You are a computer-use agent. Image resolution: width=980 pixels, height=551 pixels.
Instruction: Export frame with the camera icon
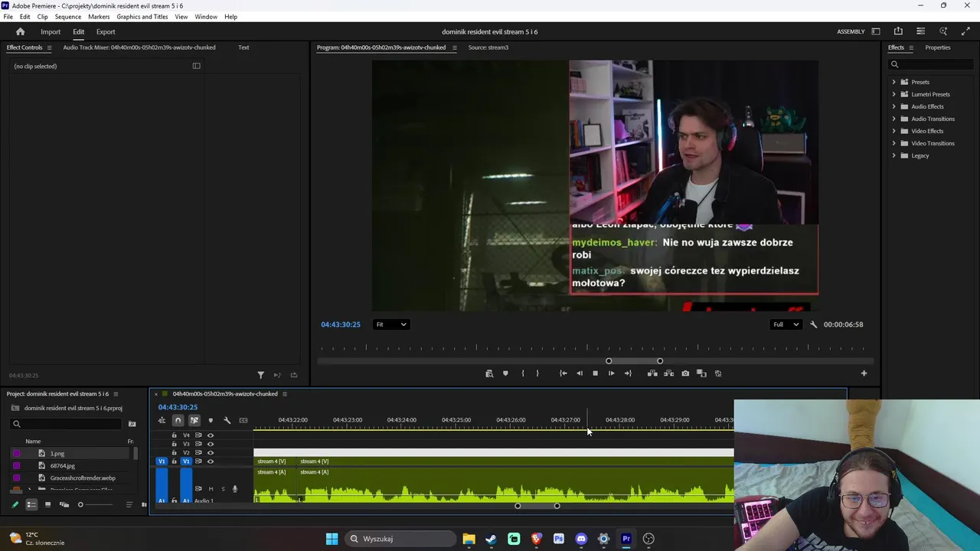pos(685,373)
